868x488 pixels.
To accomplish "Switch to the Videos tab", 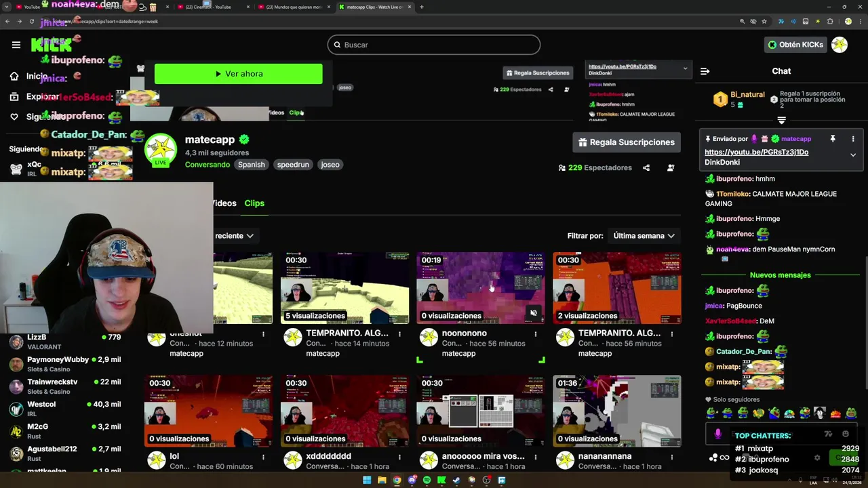I will [224, 203].
